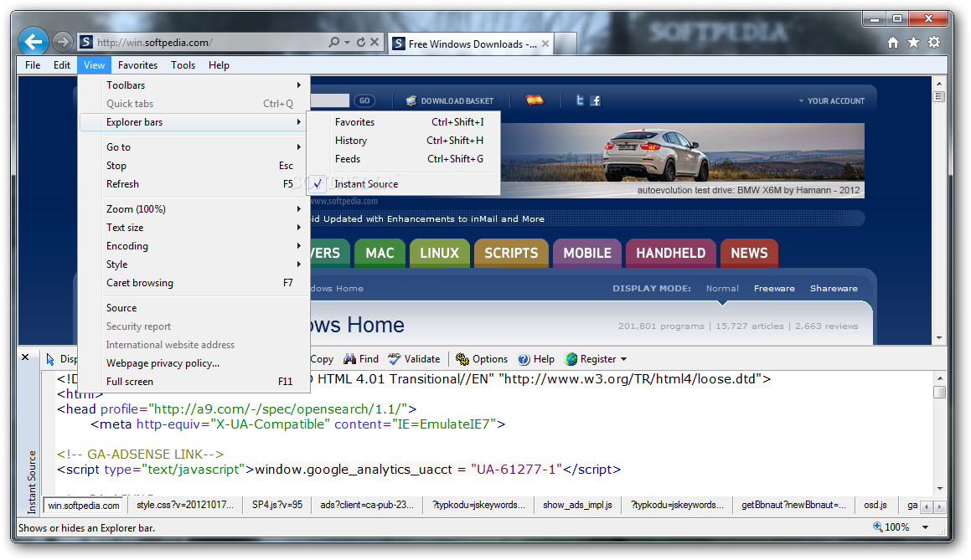971x560 pixels.
Task: Open Favorites star icon at top right
Action: click(913, 42)
